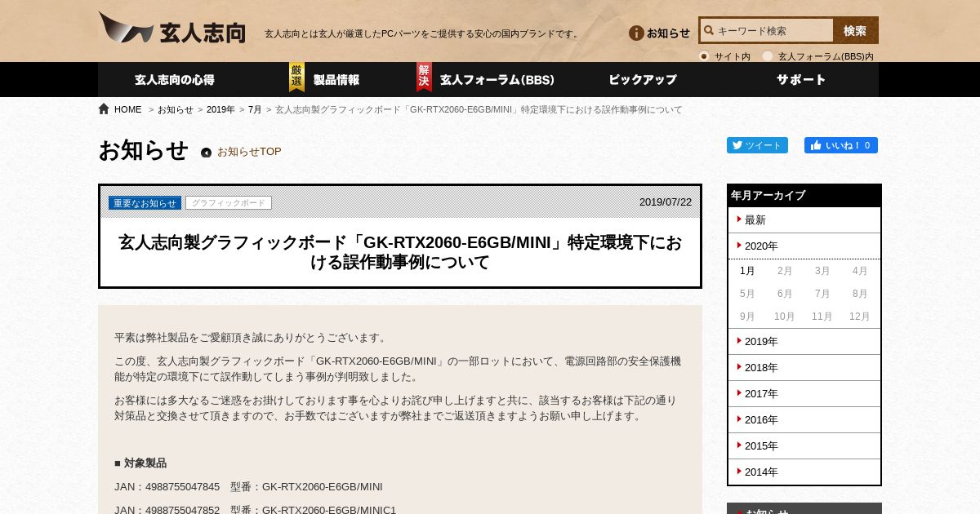Select 1月 in the 2020年 archive

747,271
